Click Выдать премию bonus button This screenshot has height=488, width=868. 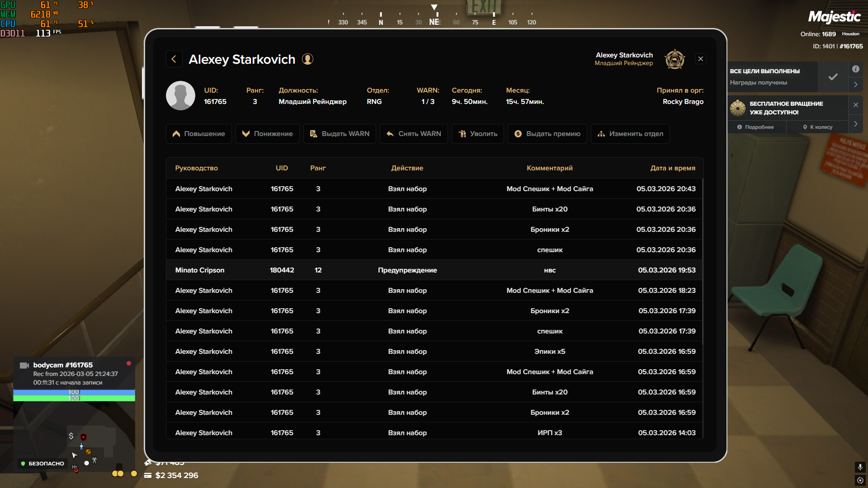click(x=547, y=134)
